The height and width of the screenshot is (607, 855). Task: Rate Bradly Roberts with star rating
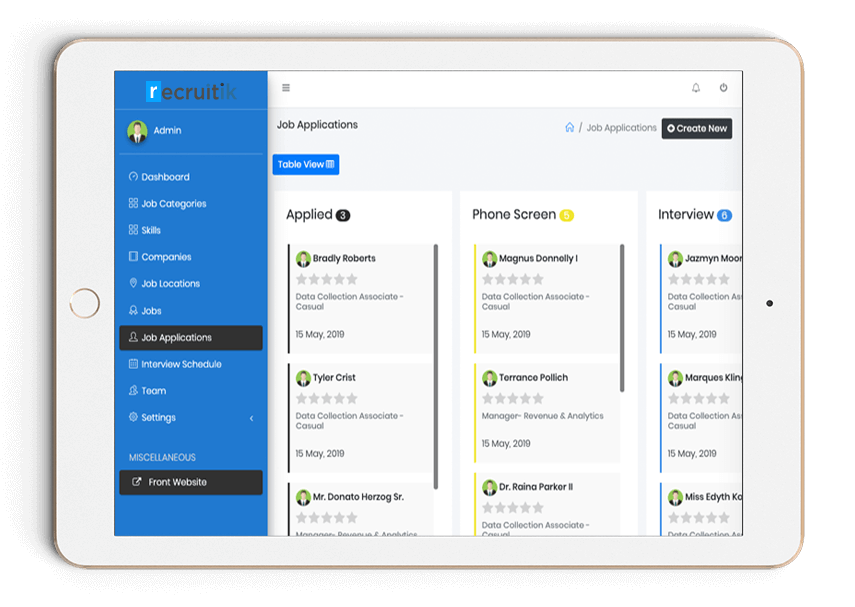326,280
